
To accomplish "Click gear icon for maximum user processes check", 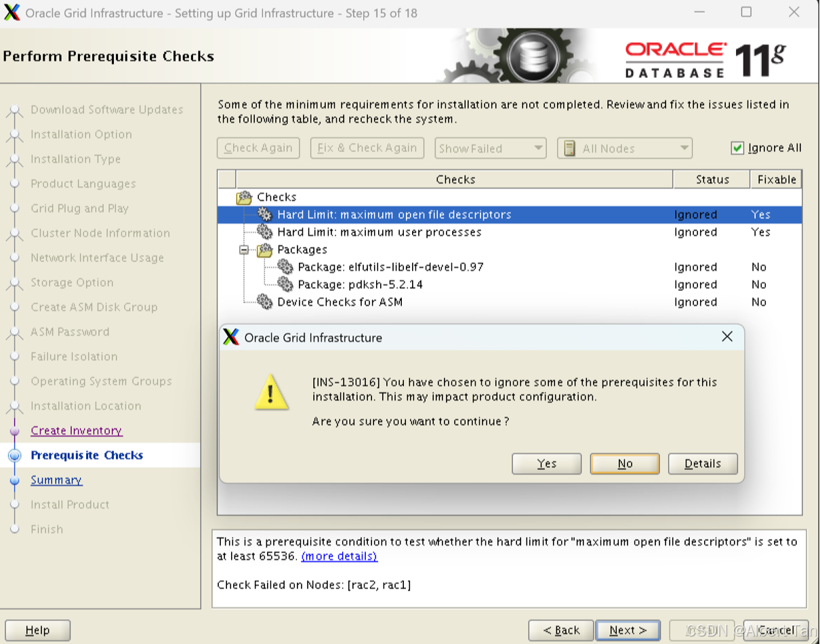I will click(265, 233).
